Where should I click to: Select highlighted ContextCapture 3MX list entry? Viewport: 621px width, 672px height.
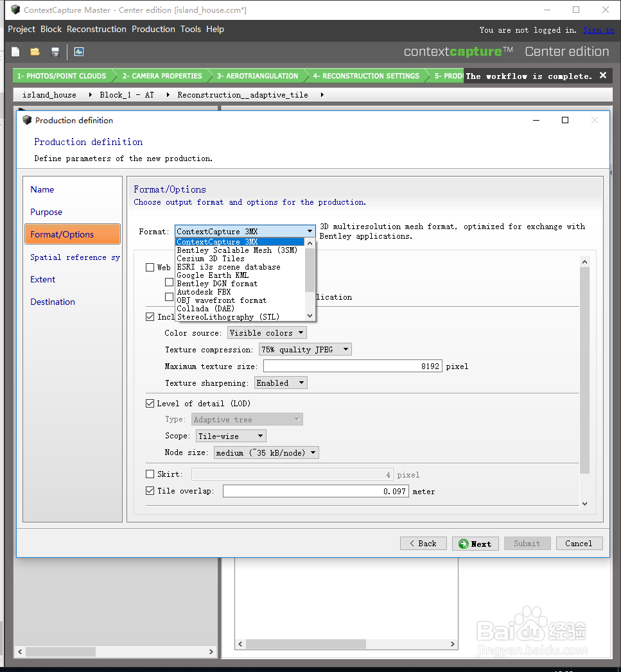[240, 242]
